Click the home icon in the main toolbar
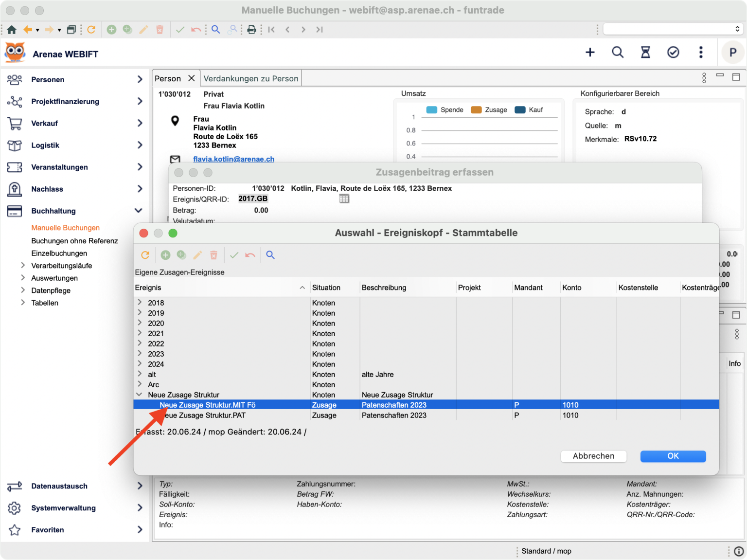The width and height of the screenshot is (747, 560). coord(12,30)
